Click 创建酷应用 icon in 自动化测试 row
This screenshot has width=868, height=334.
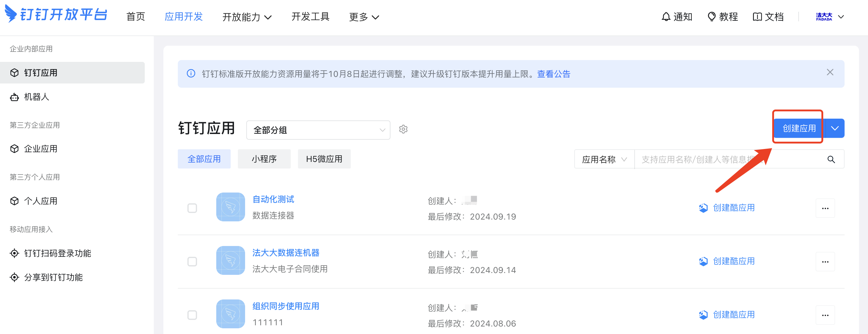pyautogui.click(x=703, y=208)
